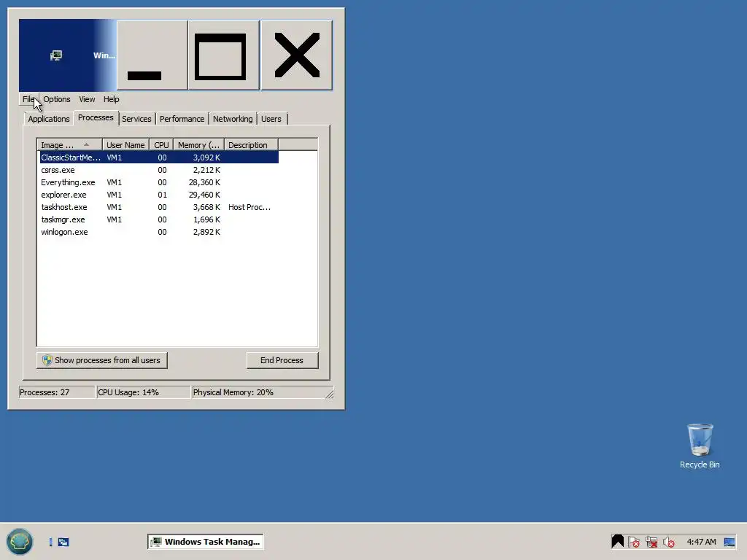Open the Classic Shell start button

coord(20,542)
